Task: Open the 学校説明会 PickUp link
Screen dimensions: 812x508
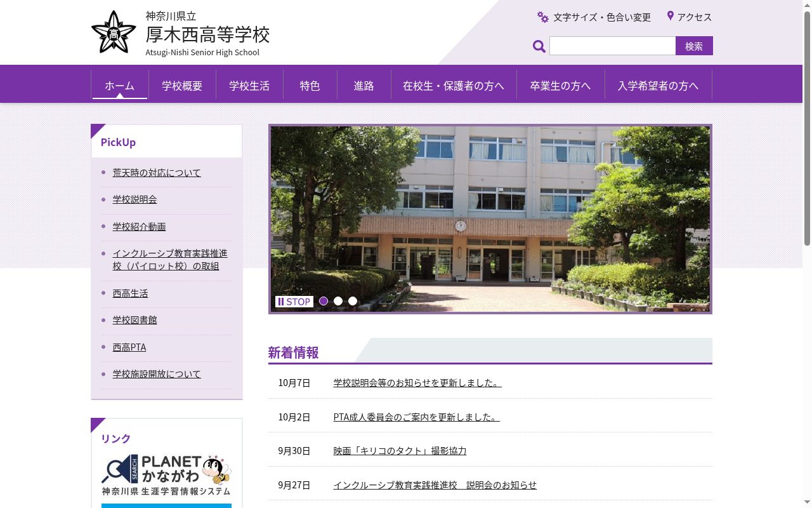Action: (135, 199)
